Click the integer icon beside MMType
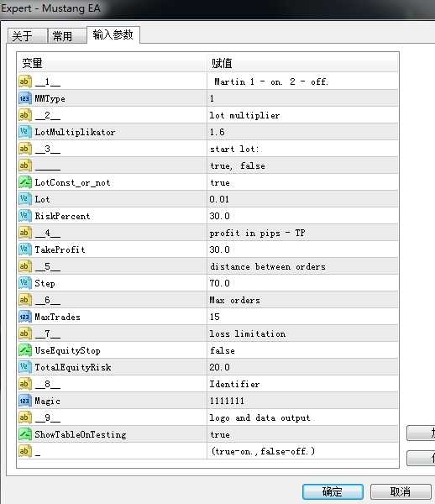 tap(25, 98)
